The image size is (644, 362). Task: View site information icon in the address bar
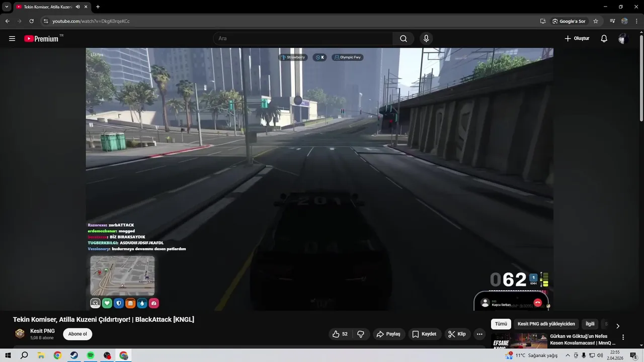pyautogui.click(x=46, y=21)
